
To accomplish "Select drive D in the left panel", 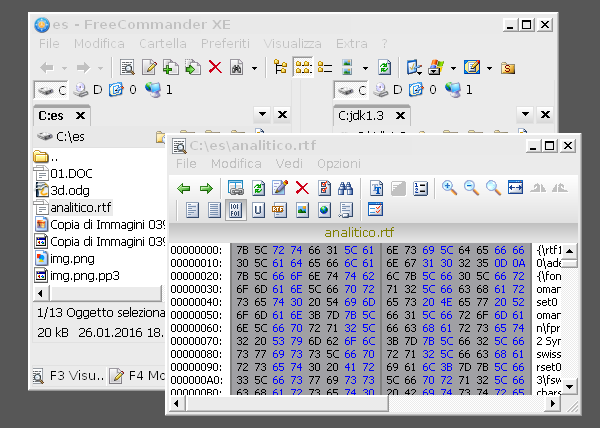I will pyautogui.click(x=88, y=90).
